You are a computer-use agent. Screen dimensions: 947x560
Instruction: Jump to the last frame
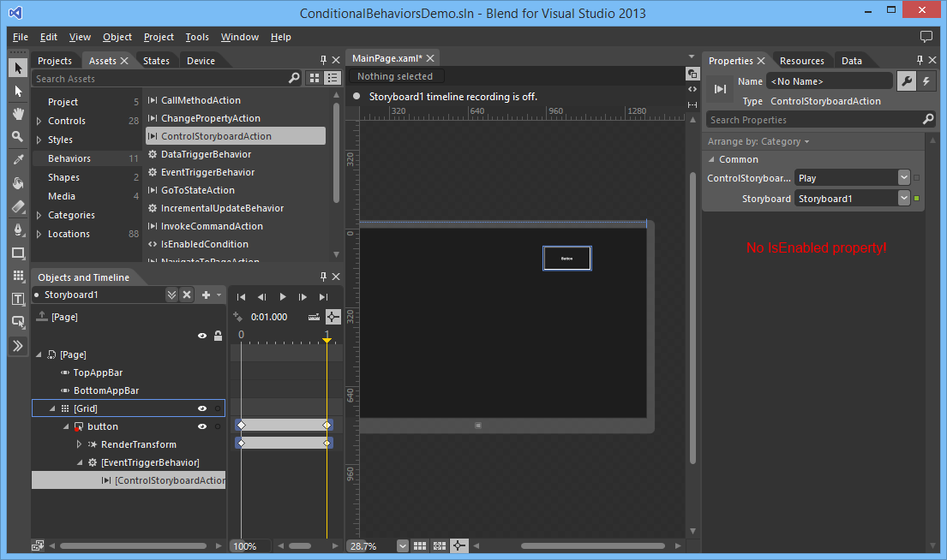(324, 296)
